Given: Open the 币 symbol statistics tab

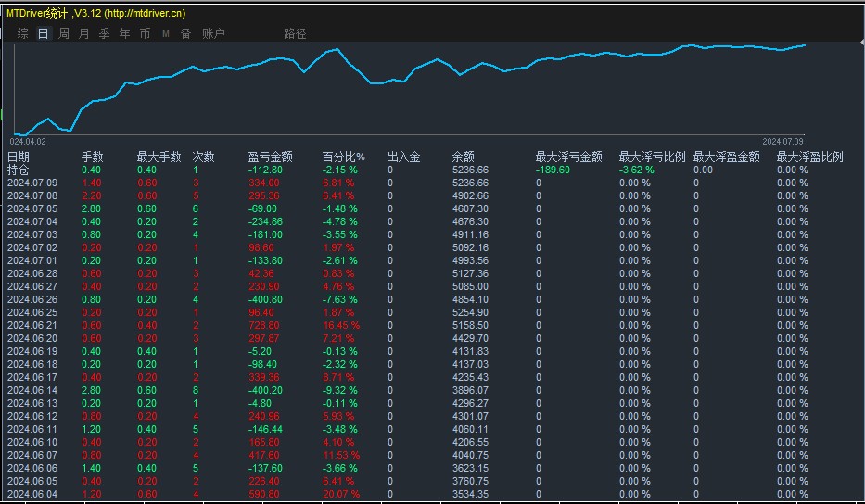Looking at the screenshot, I should tap(145, 33).
